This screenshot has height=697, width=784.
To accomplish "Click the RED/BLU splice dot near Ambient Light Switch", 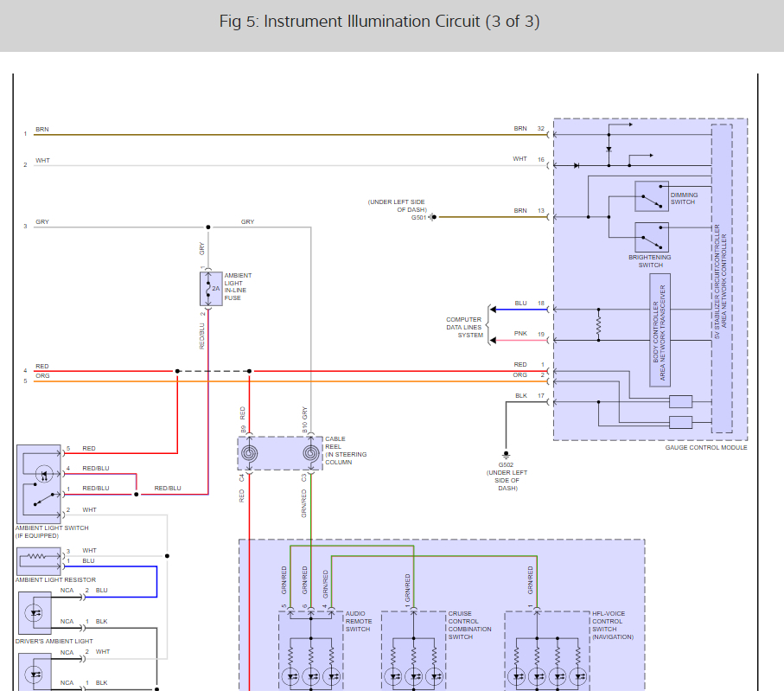I will pos(137,495).
